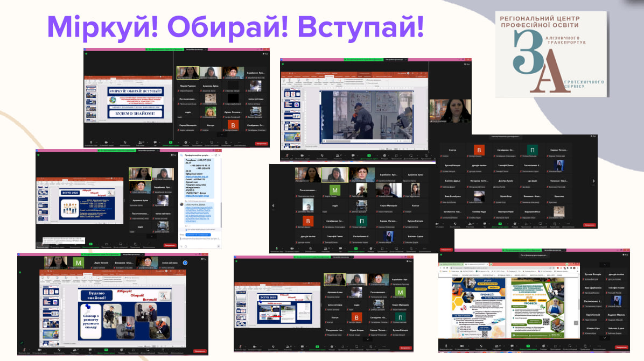The image size is (644, 361).
Task: Click green Share Screen in the browser flyer Zoom window
Action: click(528, 347)
